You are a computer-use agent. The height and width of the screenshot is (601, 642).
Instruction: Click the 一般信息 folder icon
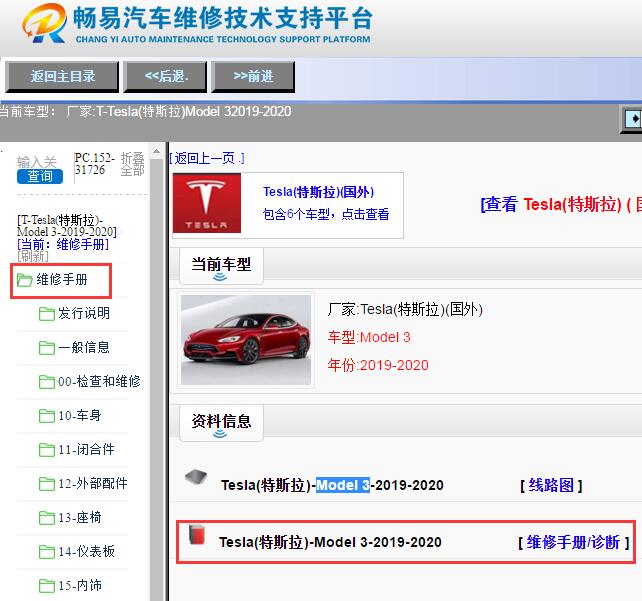pos(47,348)
